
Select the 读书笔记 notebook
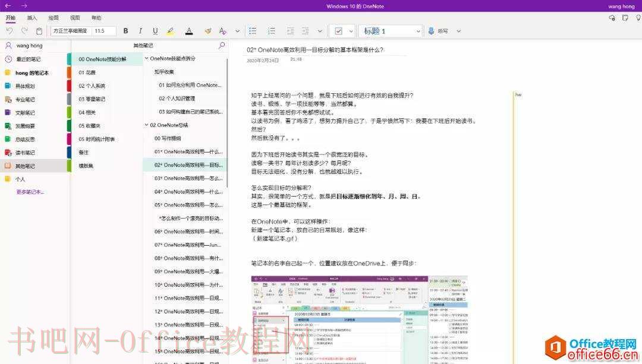click(x=33, y=153)
